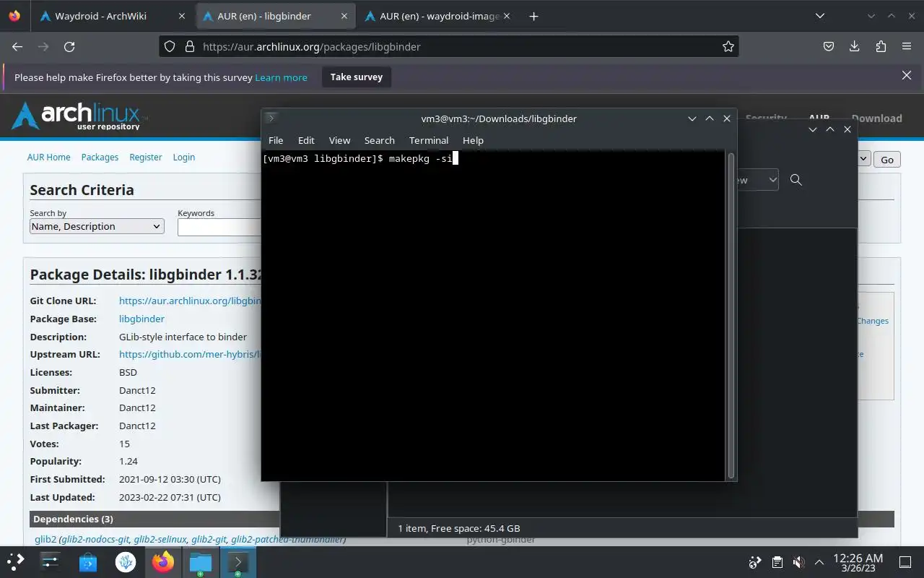Open the libgbinder Package Base link

(x=141, y=319)
